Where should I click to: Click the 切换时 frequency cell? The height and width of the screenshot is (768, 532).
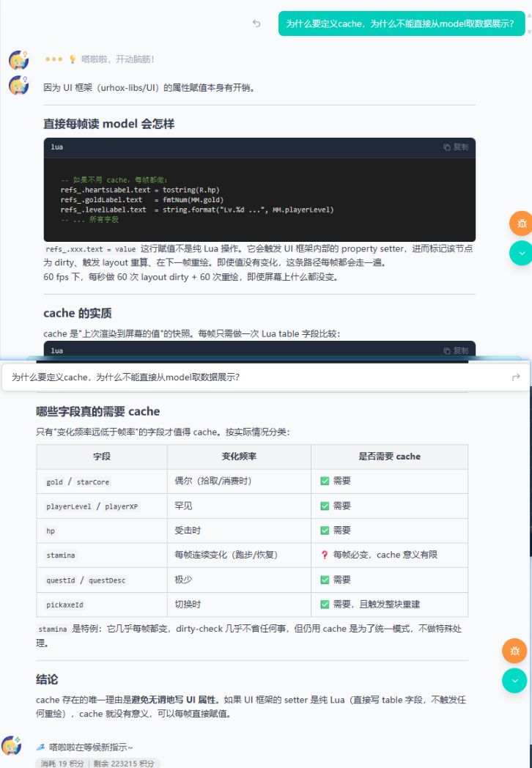tap(239, 605)
